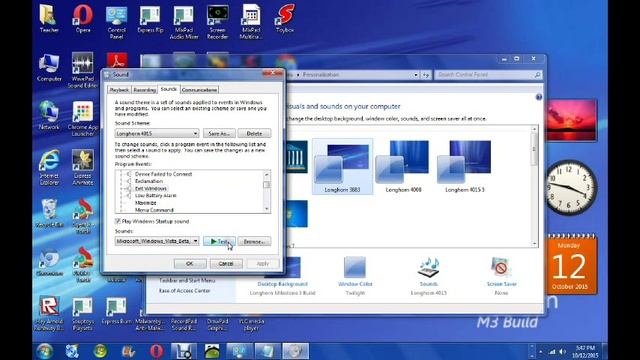Expand the address bar history dropdown arrow
The height and width of the screenshot is (360, 640).
(416, 75)
